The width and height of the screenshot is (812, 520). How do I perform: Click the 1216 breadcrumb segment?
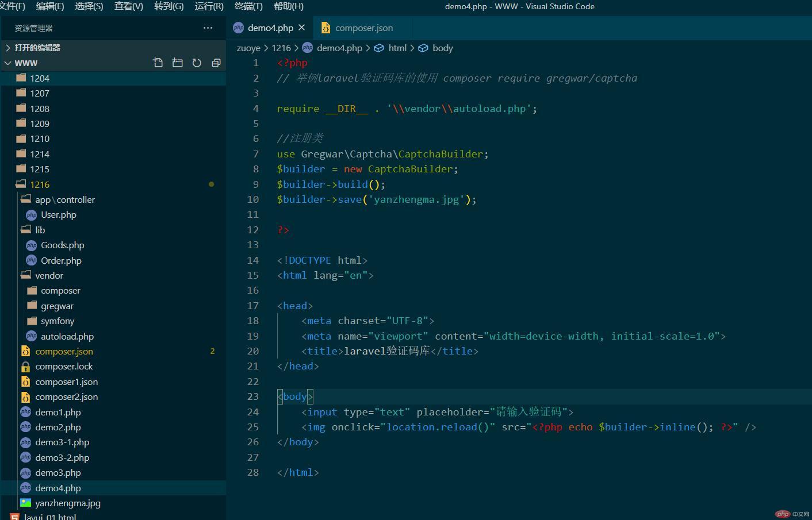coord(281,48)
